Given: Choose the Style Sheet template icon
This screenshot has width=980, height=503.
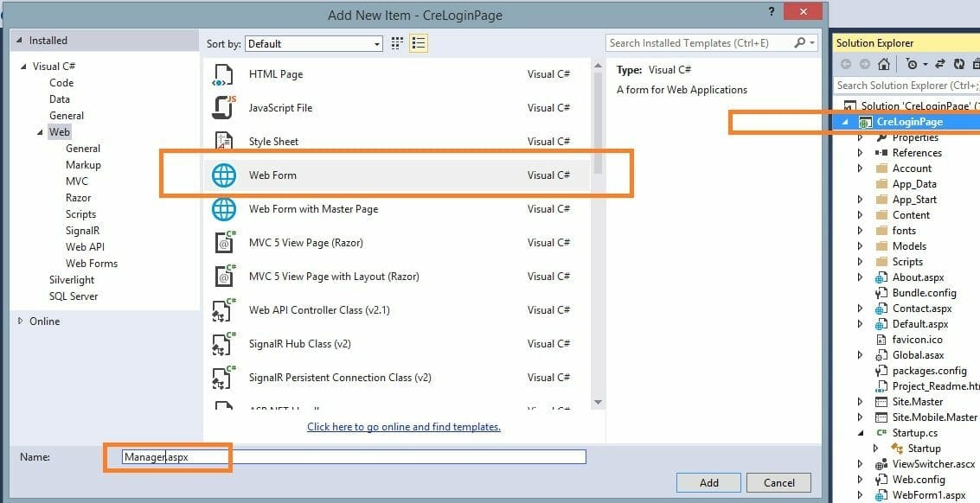Looking at the screenshot, I should [223, 142].
